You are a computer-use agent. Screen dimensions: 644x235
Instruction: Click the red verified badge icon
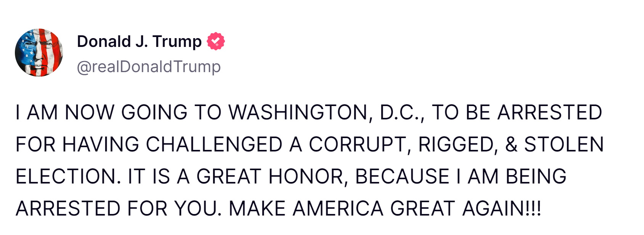coord(216,41)
